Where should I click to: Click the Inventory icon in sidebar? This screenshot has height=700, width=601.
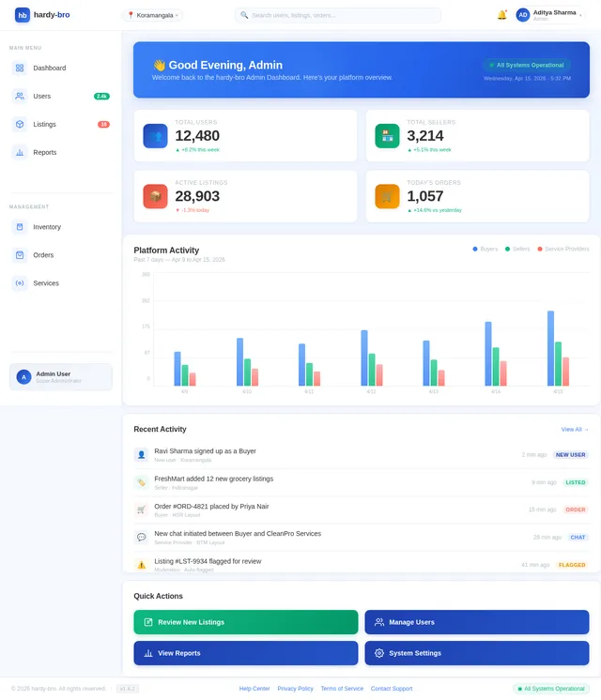[20, 227]
